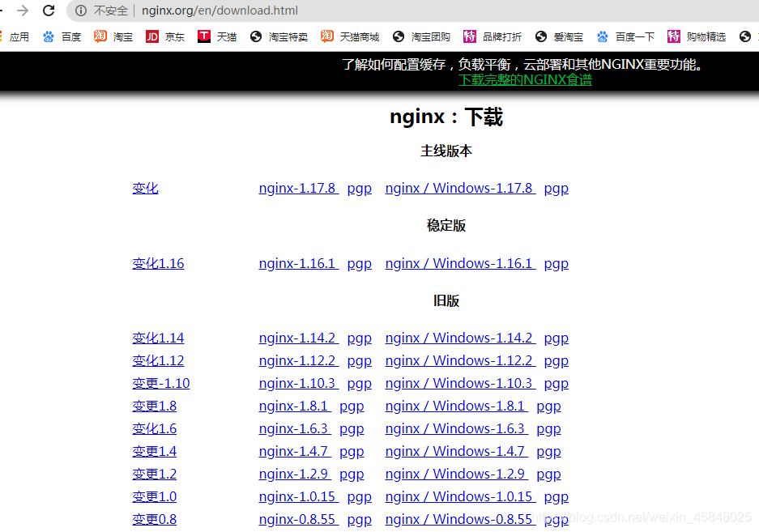The width and height of the screenshot is (759, 532).
Task: Click pgp next to nginx-1.4.7
Action: click(x=352, y=452)
